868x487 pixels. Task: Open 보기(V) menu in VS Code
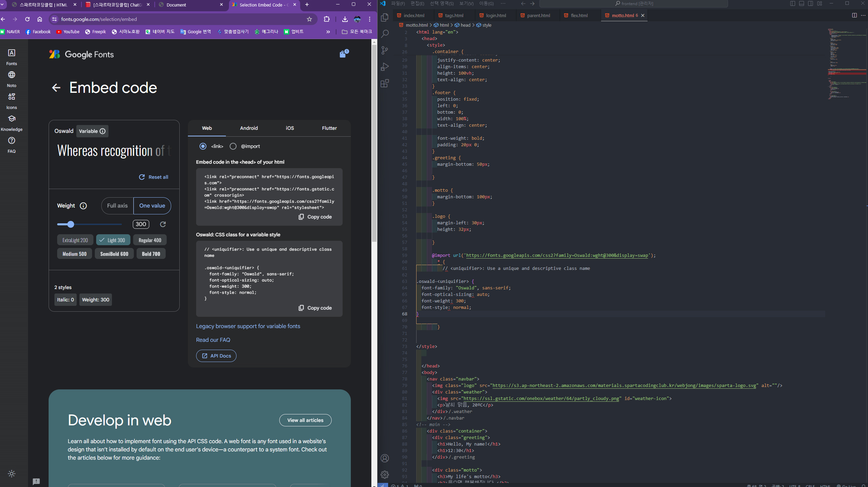pos(466,3)
